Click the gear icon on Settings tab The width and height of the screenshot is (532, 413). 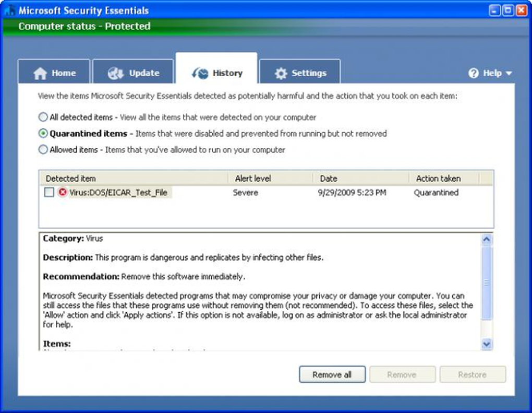tap(281, 73)
